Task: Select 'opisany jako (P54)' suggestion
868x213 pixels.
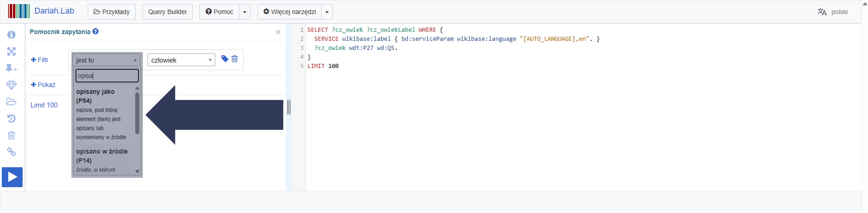Action: [x=101, y=114]
